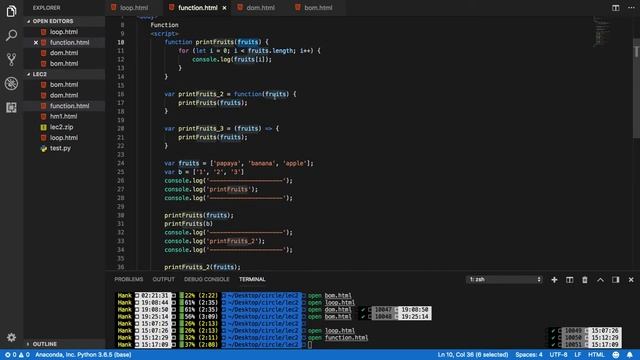
Task: Create a new terminal with plus icon
Action: [x=554, y=280]
